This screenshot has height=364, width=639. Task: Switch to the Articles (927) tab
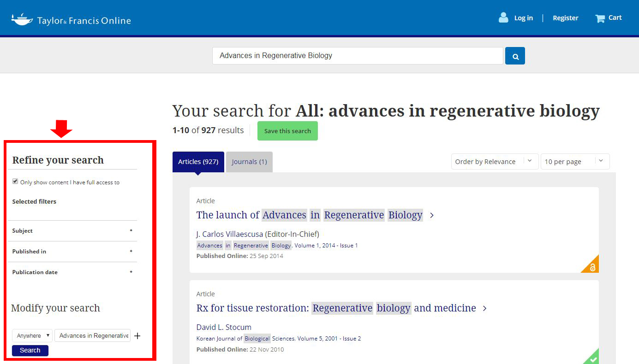pos(198,162)
